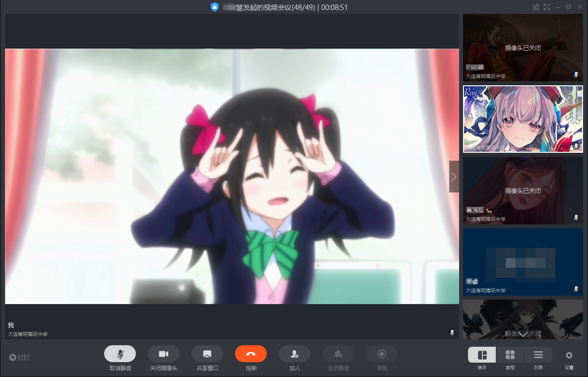Click muted mic icon on blue thumbnail
588x377 pixels.
tap(576, 289)
